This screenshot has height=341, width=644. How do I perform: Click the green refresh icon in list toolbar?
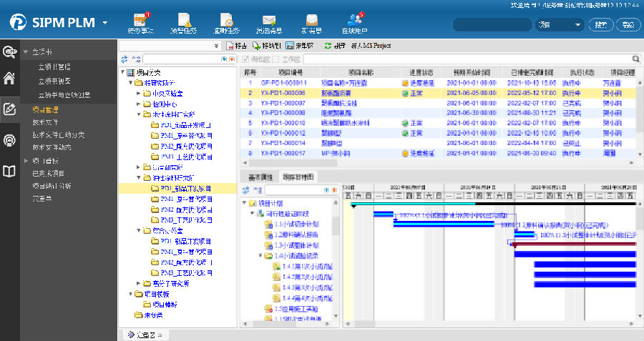point(328,45)
